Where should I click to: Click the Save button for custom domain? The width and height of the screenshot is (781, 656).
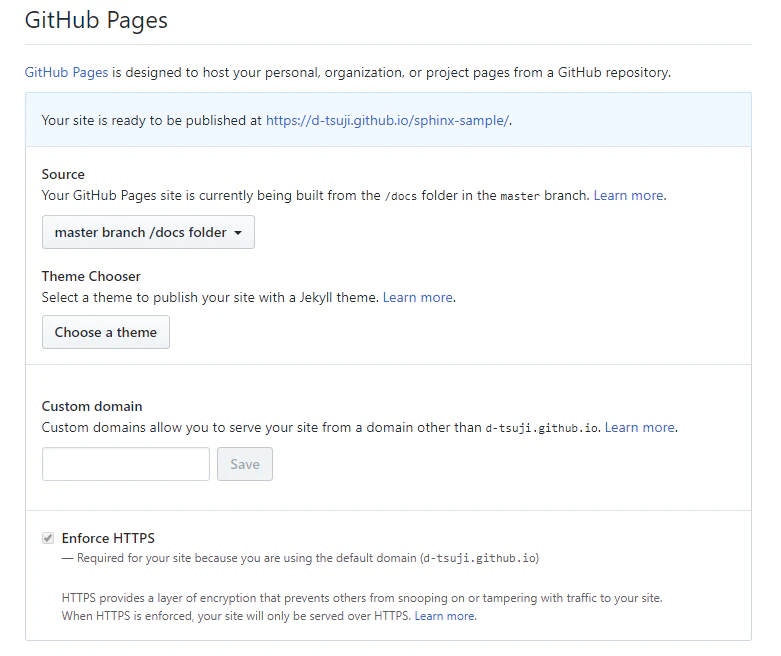pos(245,464)
